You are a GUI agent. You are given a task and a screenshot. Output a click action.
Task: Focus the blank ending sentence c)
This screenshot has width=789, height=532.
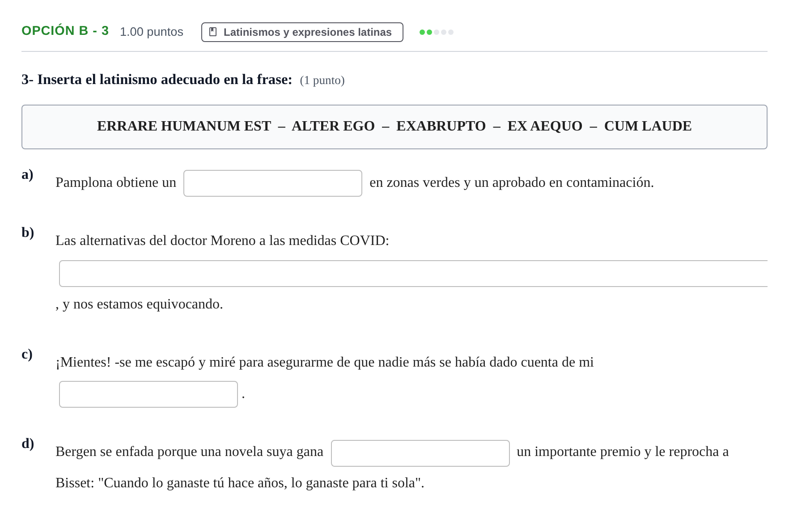148,394
